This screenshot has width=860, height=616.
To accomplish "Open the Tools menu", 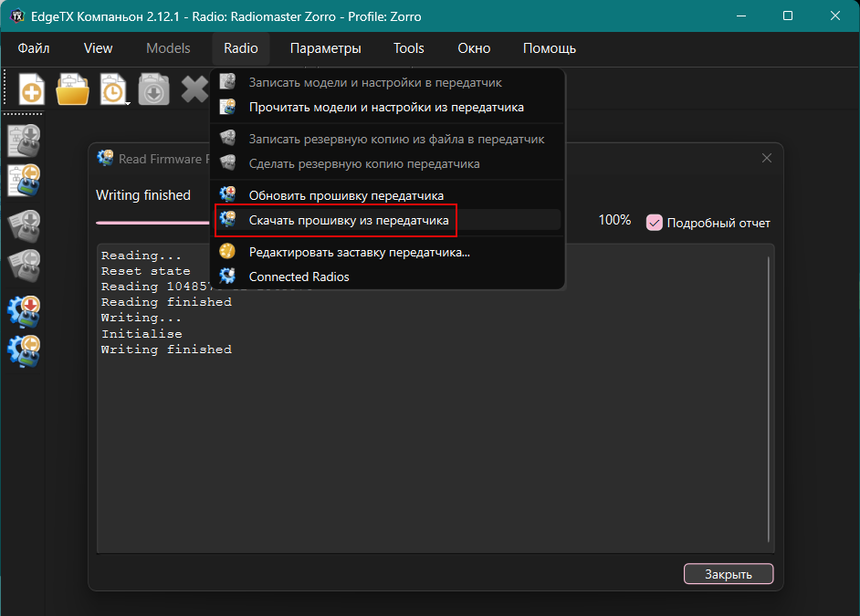I will pyautogui.click(x=409, y=48).
